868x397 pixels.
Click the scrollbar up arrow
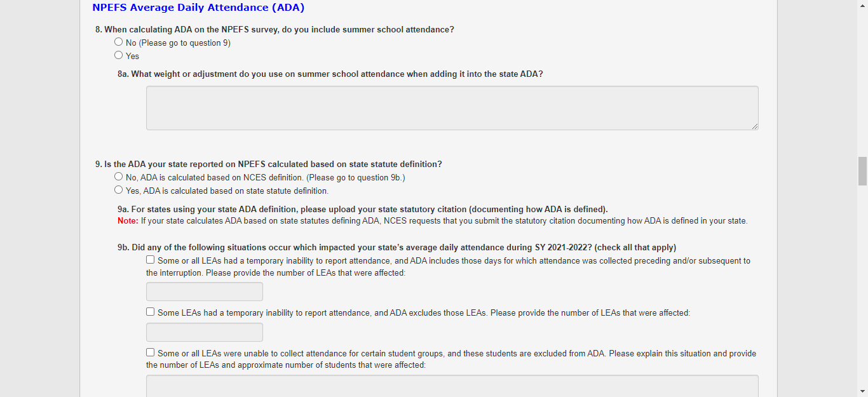[862, 5]
